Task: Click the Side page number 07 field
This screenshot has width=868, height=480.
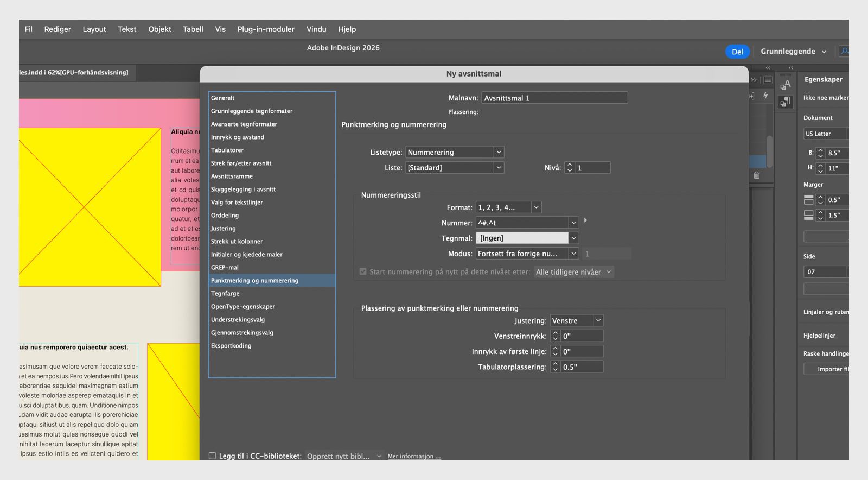Action: (825, 271)
